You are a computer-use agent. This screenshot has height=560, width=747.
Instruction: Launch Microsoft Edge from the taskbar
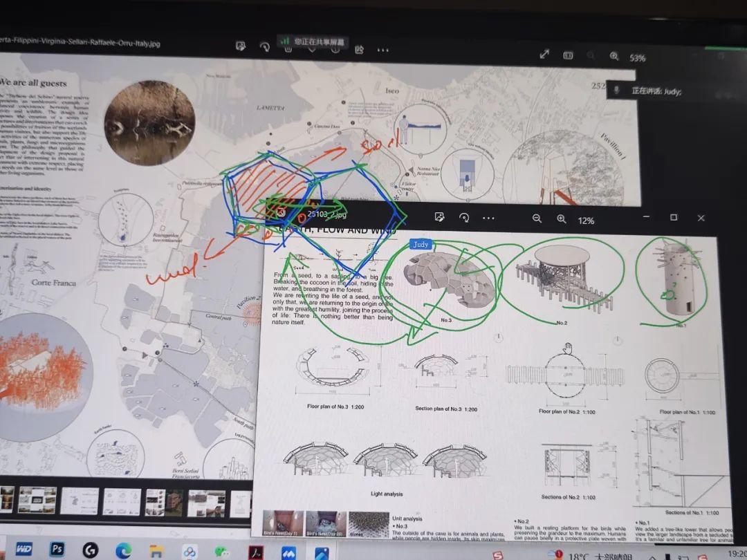(123, 551)
